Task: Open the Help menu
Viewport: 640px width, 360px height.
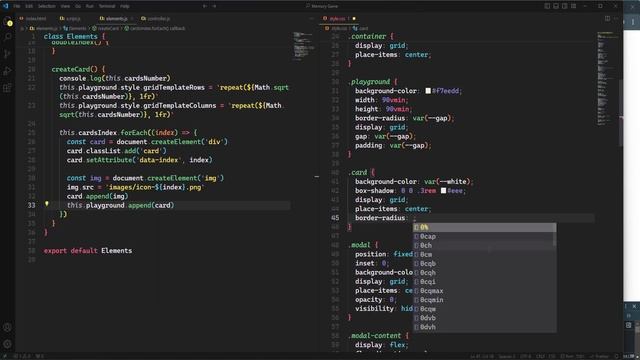Action: pyautogui.click(x=125, y=6)
